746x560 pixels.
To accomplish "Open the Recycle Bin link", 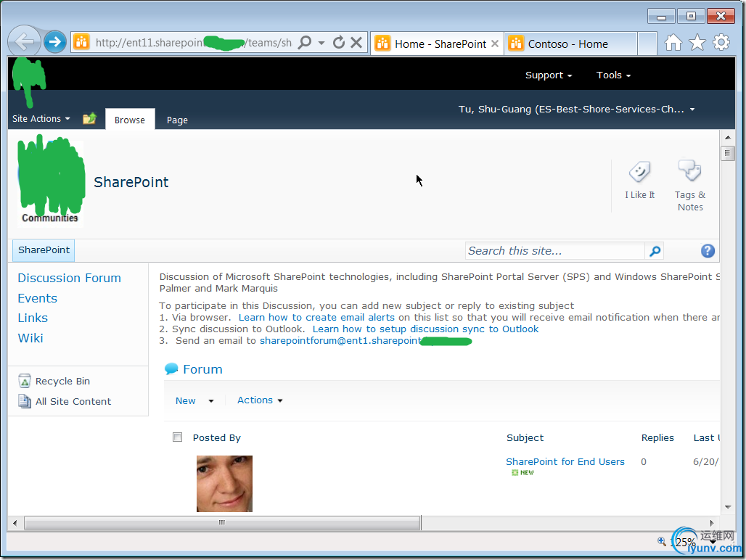I will [62, 382].
